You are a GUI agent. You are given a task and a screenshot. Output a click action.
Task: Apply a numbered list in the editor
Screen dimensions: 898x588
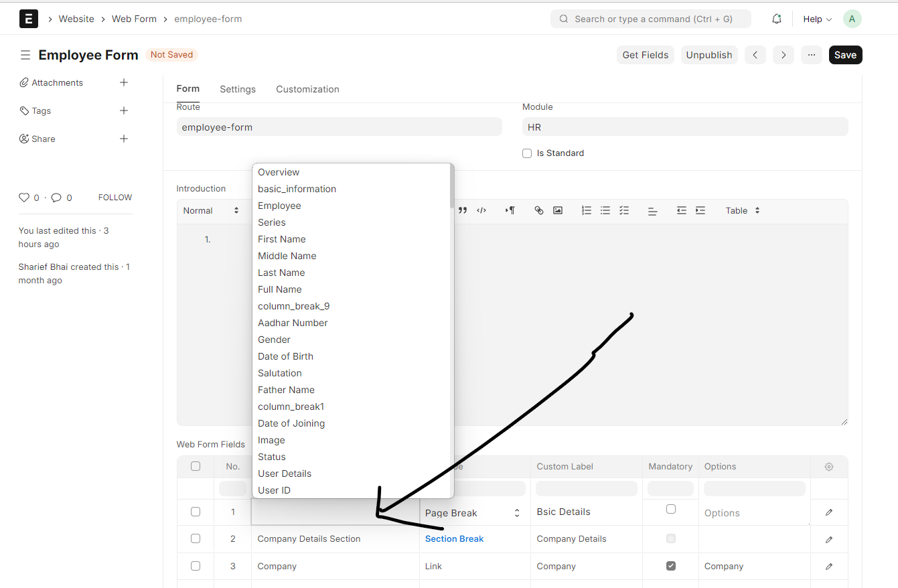tap(586, 210)
